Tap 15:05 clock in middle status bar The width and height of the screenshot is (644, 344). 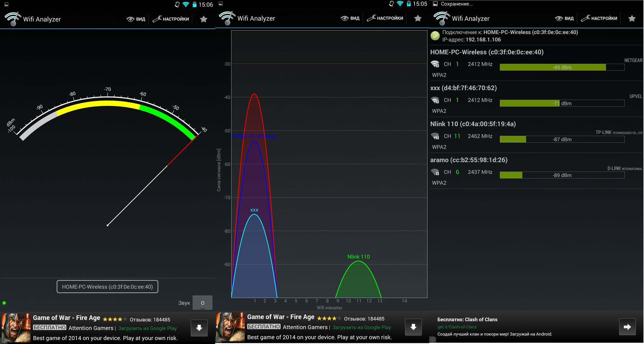pyautogui.click(x=420, y=4)
